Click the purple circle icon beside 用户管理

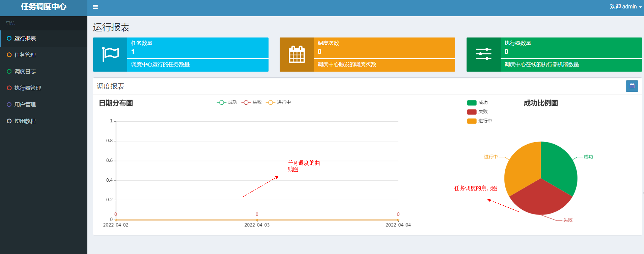click(9, 104)
